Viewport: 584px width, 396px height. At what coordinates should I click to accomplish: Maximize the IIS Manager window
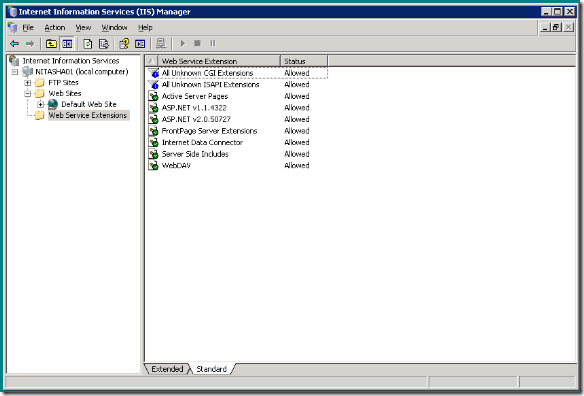558,12
